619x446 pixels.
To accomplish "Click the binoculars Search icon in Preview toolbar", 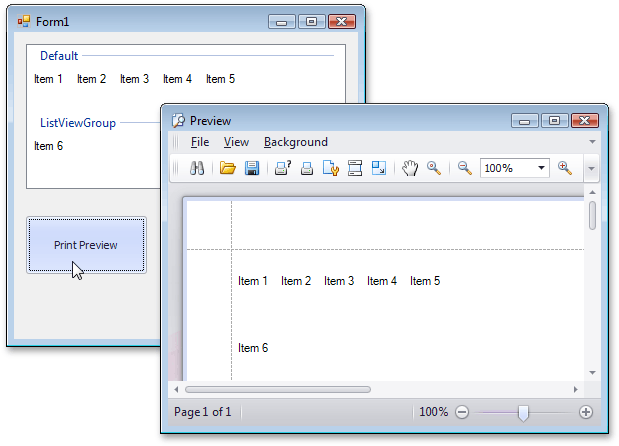I will 197,168.
